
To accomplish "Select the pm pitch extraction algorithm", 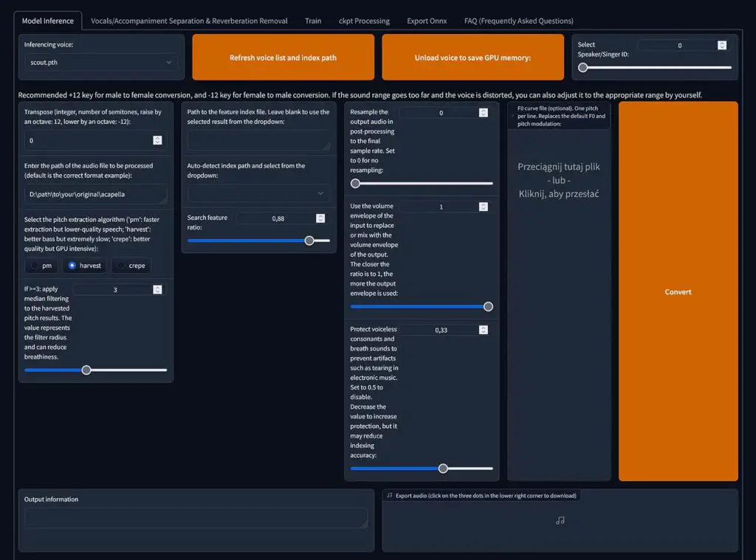I will point(41,266).
